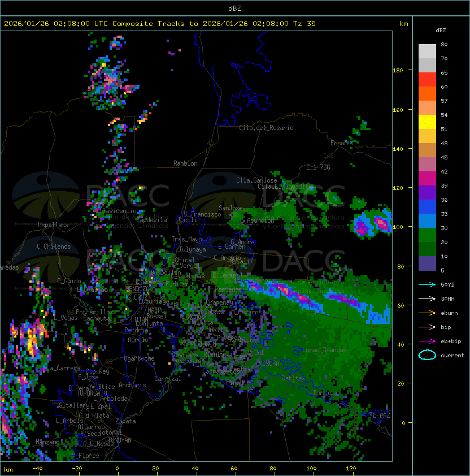Click the 'dBZ' heading above the color scale
This screenshot has height=476, width=470.
(x=441, y=31)
